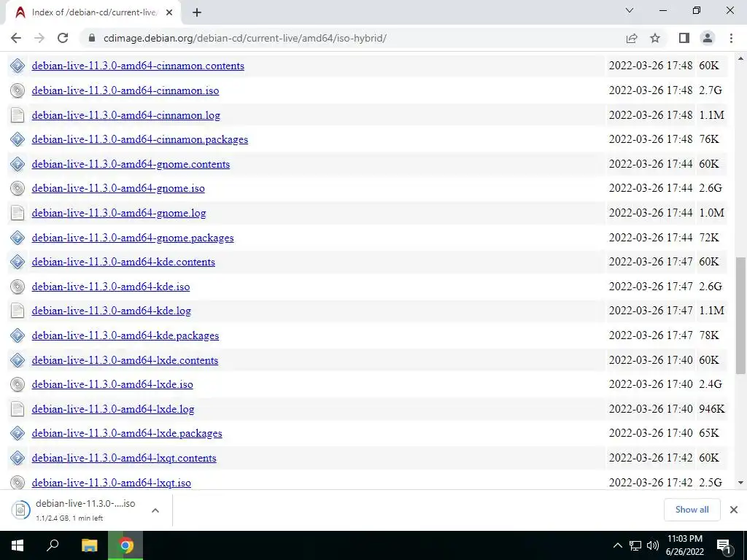This screenshot has width=747, height=560.
Task: Open debian-live-11.3.0-amd64-kde.packages link
Action: point(125,335)
